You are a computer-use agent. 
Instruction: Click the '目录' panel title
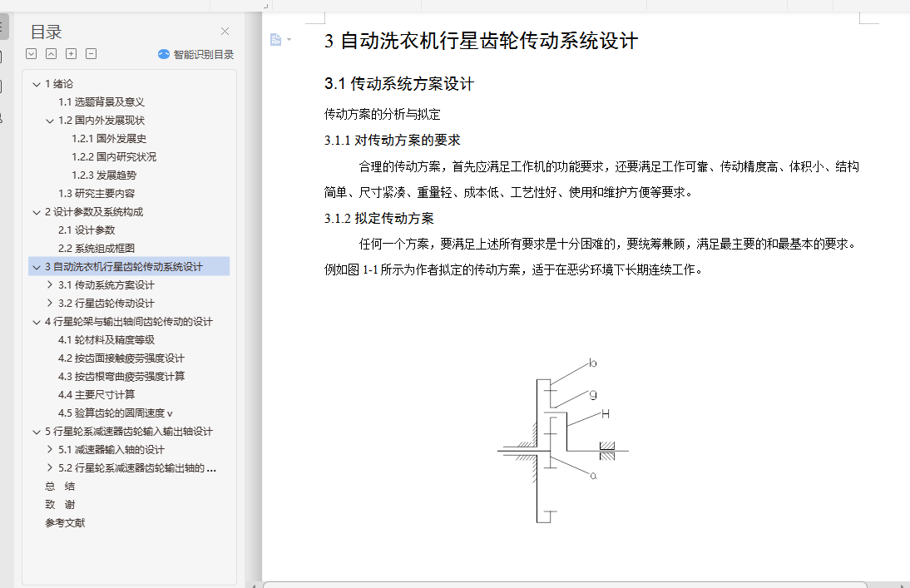46,32
